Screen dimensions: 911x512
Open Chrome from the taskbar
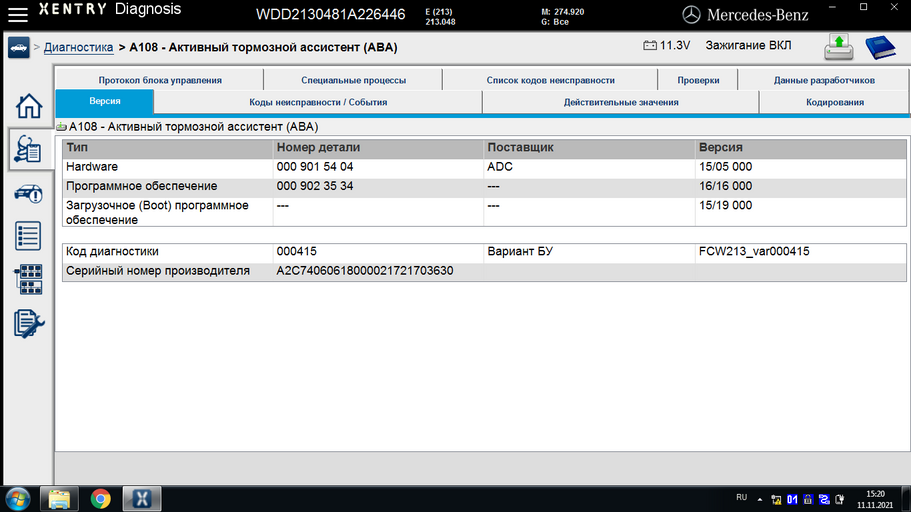(101, 499)
